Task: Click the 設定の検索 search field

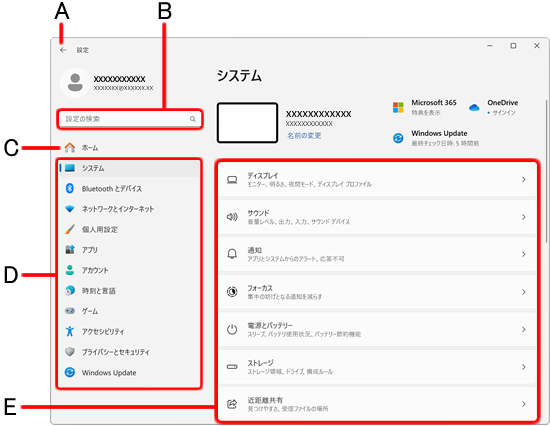Action: [x=129, y=119]
